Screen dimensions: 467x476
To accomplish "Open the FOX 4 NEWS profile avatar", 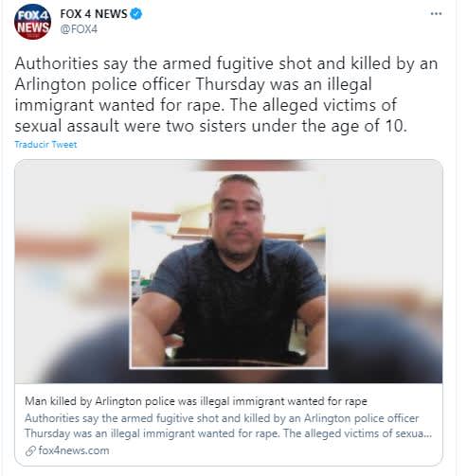I will click(32, 22).
